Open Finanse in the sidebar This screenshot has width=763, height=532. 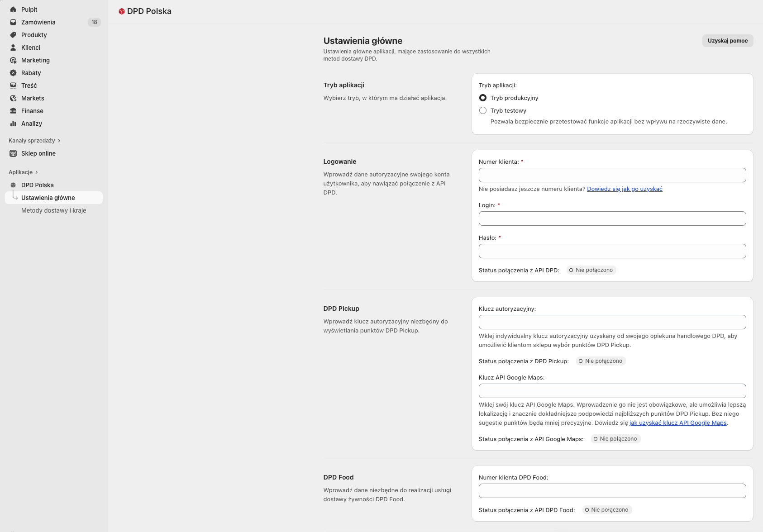[54, 111]
